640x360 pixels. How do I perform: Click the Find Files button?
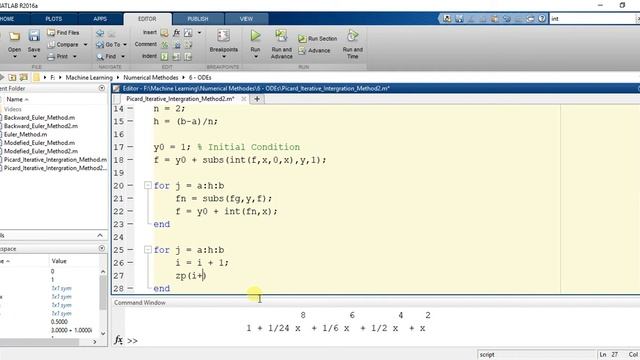point(63,32)
